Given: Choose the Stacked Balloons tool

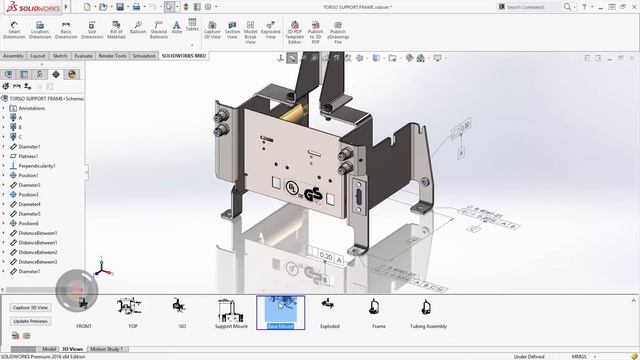Looking at the screenshot, I should click(x=159, y=31).
